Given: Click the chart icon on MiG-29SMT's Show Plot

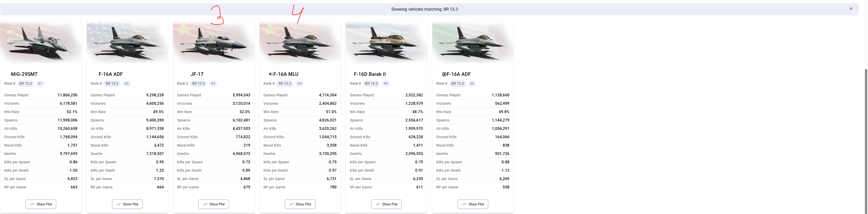Looking at the screenshot, I should (x=32, y=204).
